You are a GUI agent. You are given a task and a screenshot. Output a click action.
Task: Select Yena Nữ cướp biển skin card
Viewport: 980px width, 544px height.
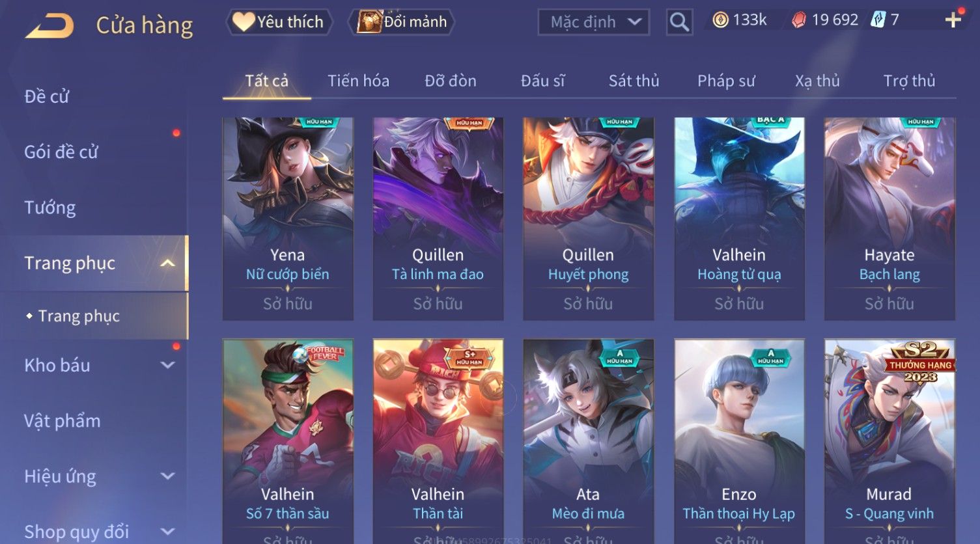coord(288,219)
